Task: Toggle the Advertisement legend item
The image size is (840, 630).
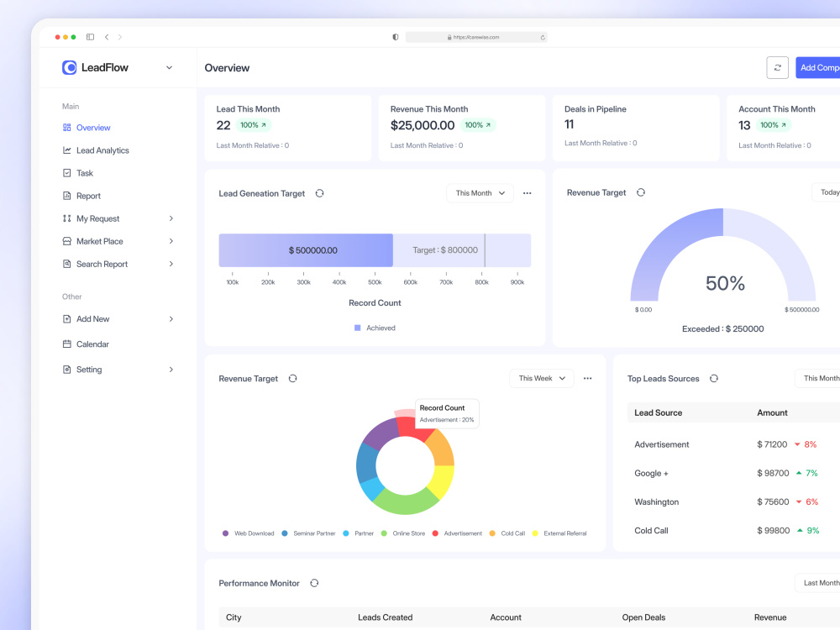Action: point(457,533)
